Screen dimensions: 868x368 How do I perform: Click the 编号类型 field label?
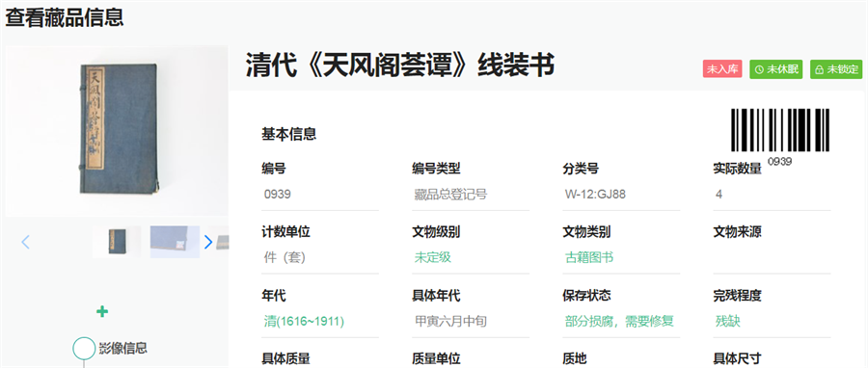coord(436,169)
